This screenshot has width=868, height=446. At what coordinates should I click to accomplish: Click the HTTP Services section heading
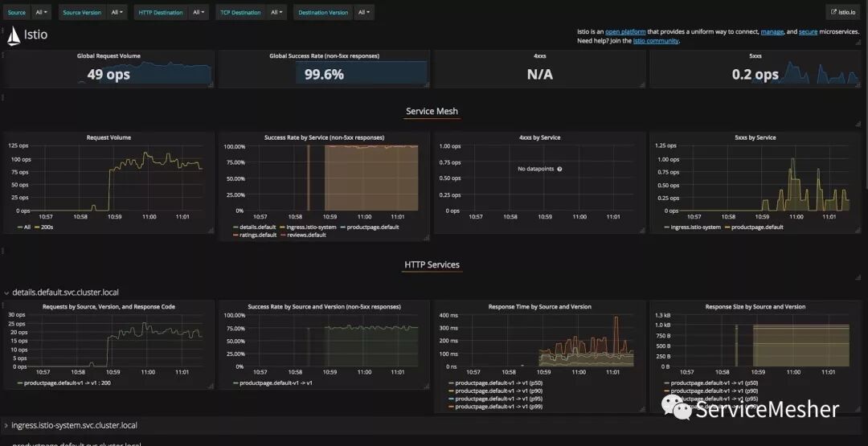[x=432, y=264]
